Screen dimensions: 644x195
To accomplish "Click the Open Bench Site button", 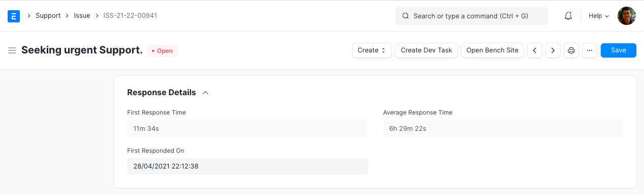I will 493,50.
